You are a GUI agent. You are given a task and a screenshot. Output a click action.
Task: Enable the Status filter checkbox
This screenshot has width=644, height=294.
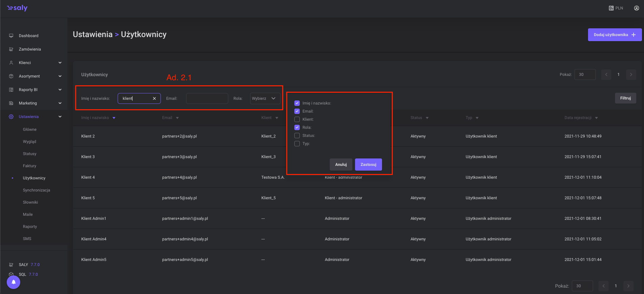pyautogui.click(x=297, y=136)
